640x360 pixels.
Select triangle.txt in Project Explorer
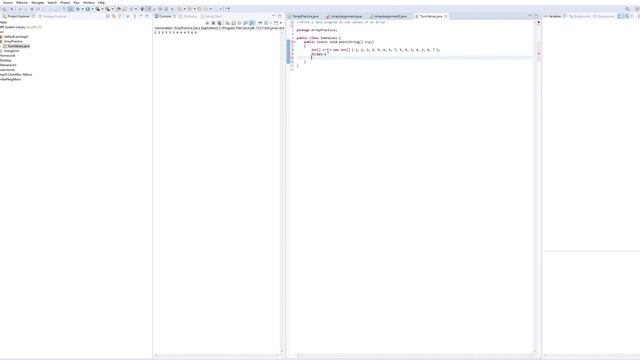(x=11, y=51)
